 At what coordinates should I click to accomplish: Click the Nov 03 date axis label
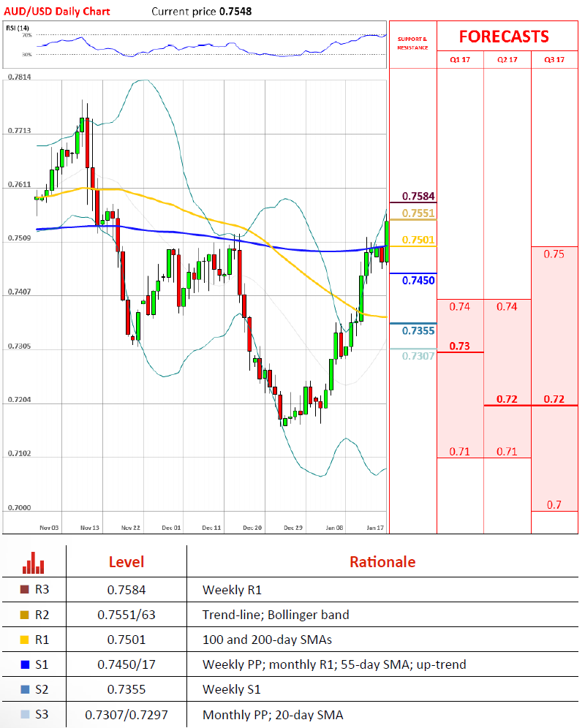49,528
